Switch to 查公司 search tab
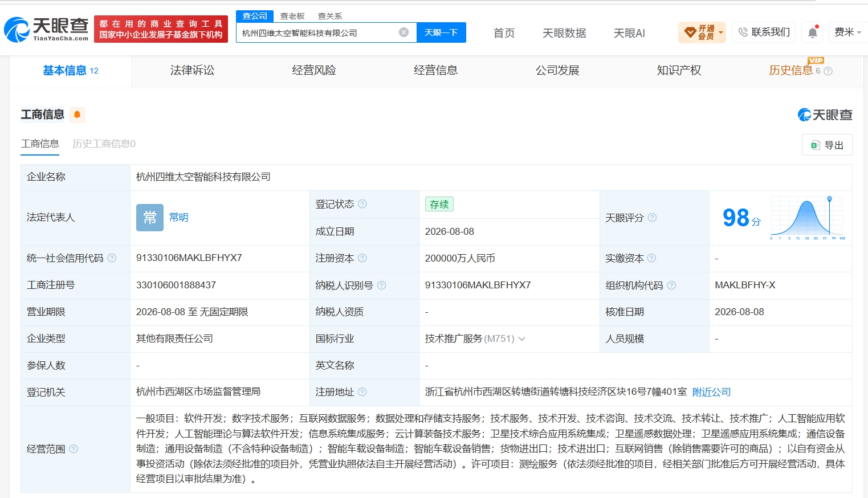868x498 pixels. (255, 16)
